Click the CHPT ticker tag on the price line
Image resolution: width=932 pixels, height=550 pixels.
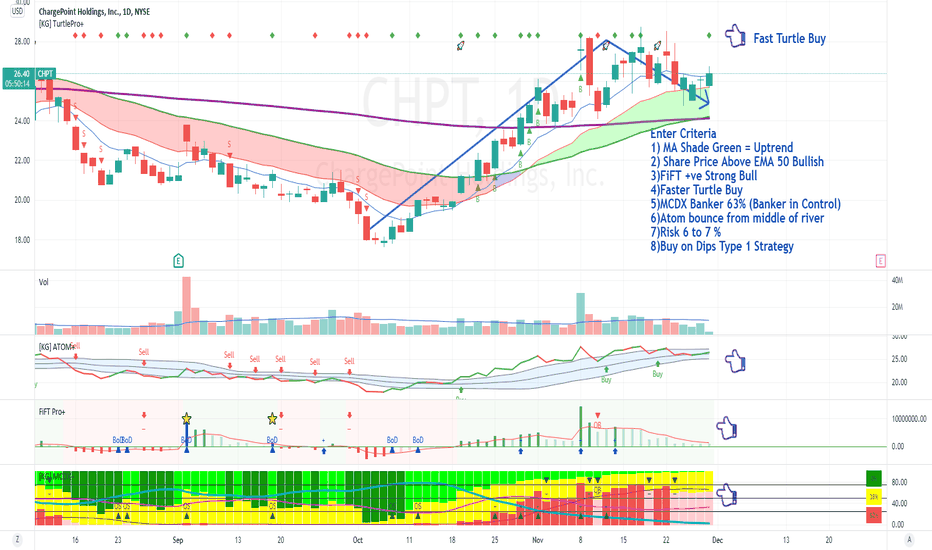45,74
